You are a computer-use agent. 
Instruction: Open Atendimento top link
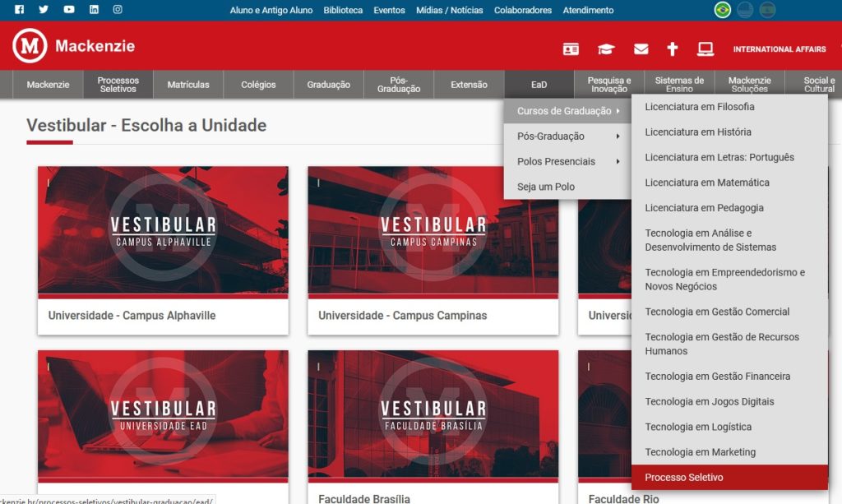588,10
